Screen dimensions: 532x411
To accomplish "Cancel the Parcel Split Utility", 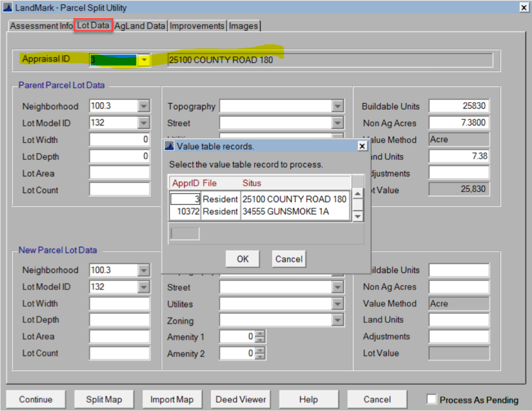I will point(377,399).
